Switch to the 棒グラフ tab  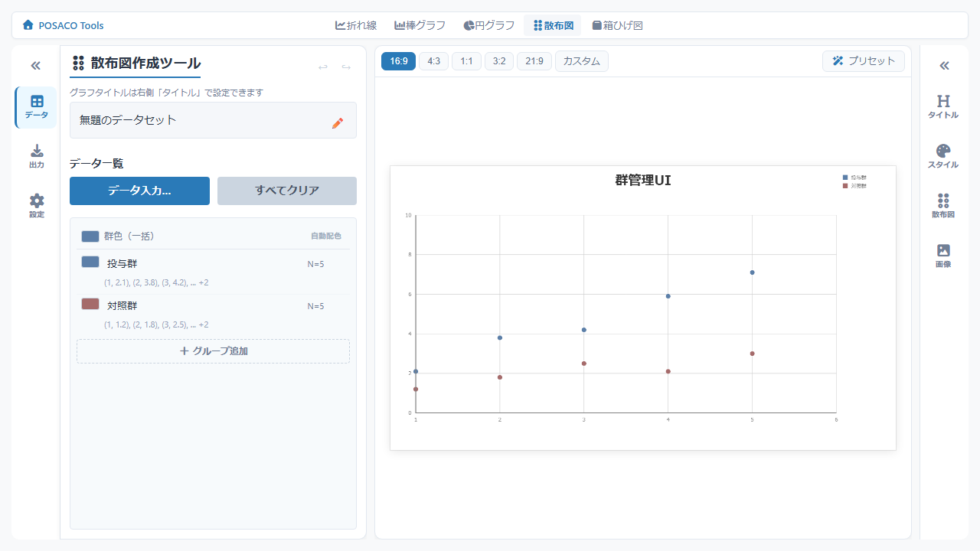click(420, 25)
